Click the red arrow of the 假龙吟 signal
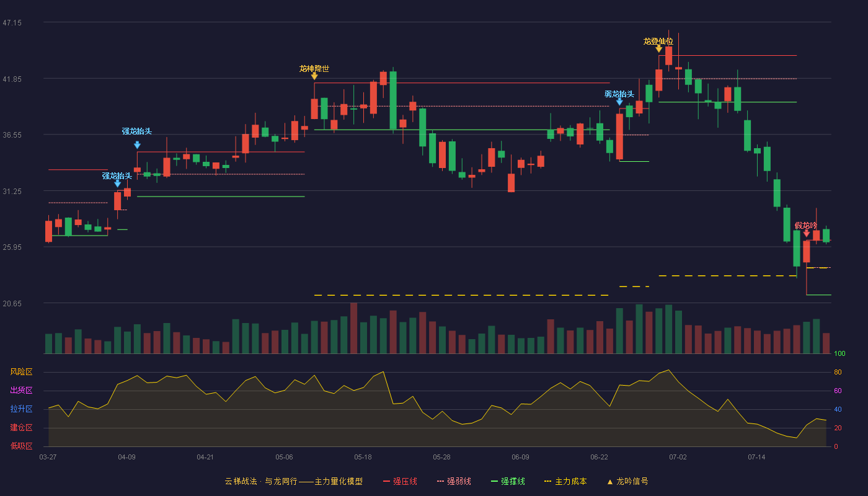The height and width of the screenshot is (496, 868). [807, 232]
